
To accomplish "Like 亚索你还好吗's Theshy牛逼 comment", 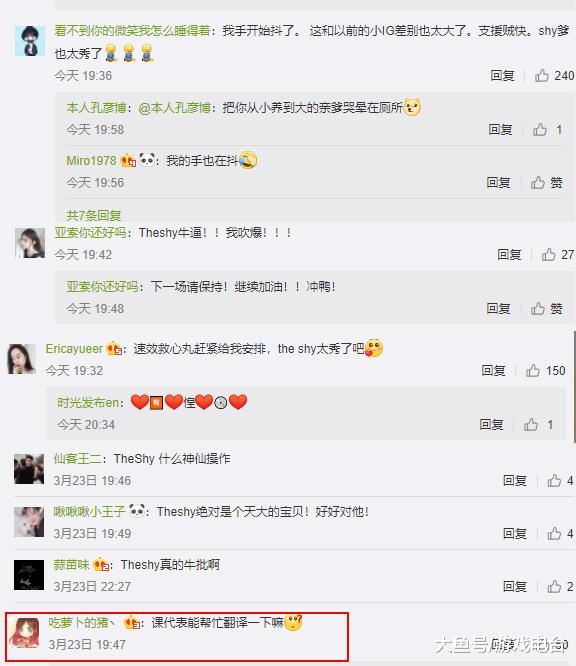I will coord(548,254).
